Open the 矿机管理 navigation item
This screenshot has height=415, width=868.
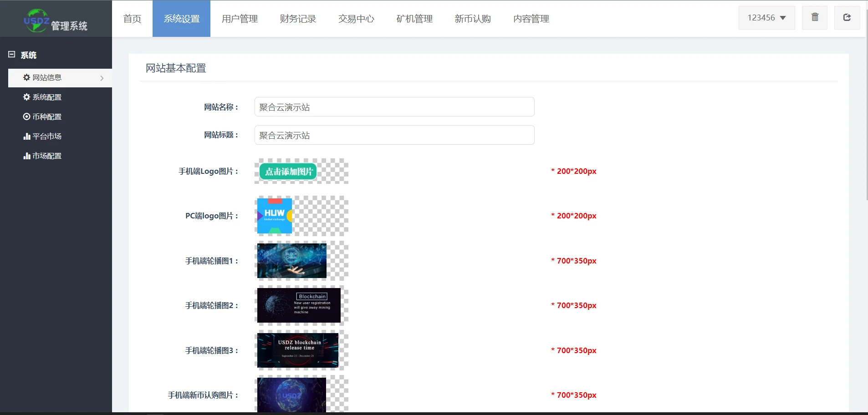tap(414, 19)
